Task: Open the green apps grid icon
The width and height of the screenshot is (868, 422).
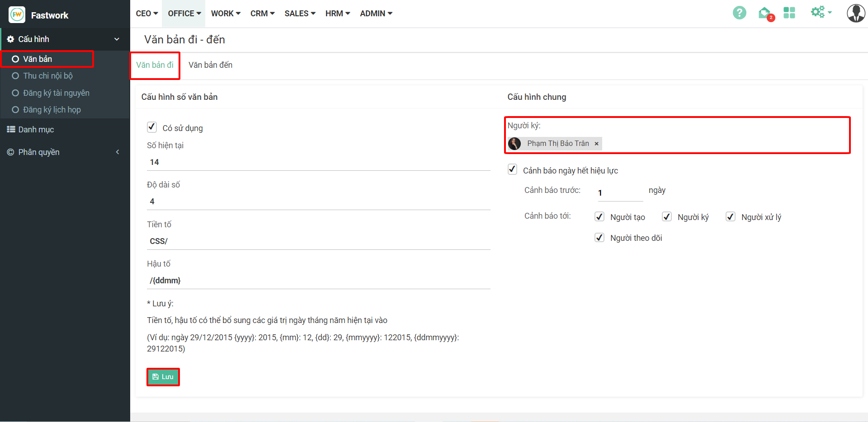Action: (789, 13)
